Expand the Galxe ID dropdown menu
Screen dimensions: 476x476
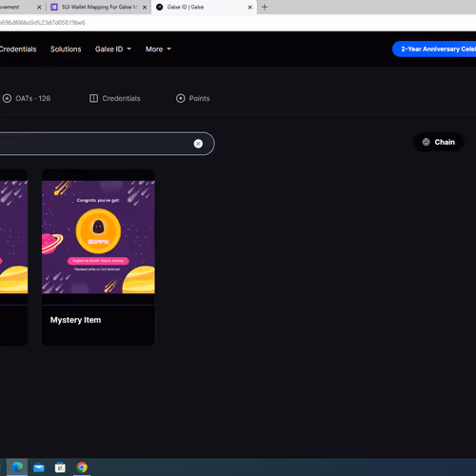[113, 50]
